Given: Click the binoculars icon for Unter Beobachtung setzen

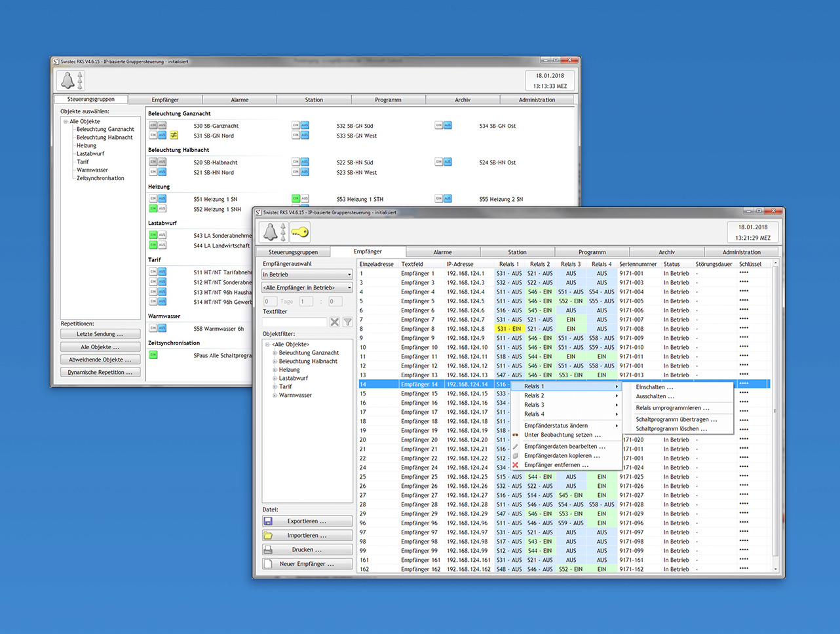Looking at the screenshot, I should click(515, 435).
